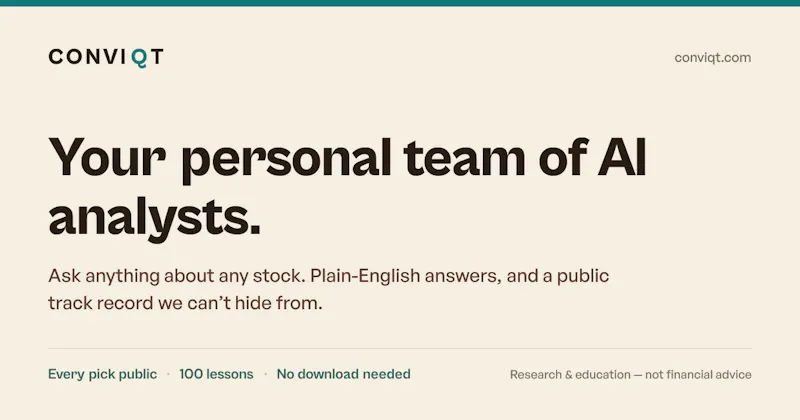This screenshot has height=420, width=800.
Task: Select the '100 lessons' label
Action: (x=216, y=374)
